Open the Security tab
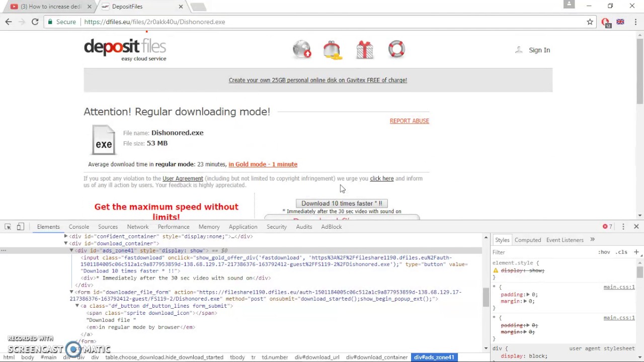Viewport: 644px width, 362px height. [x=277, y=227]
